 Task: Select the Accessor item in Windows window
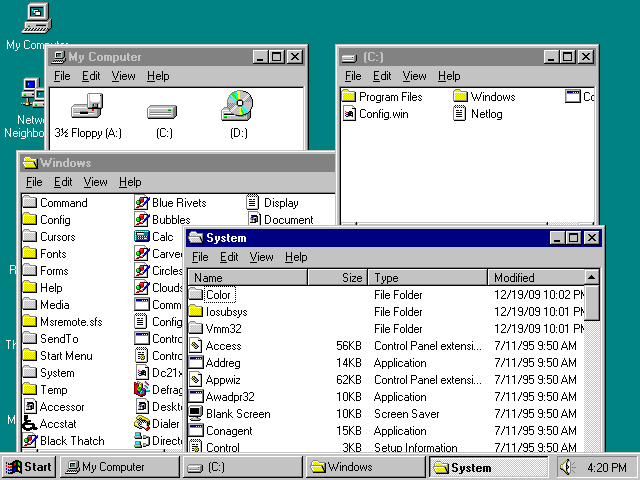coord(54,407)
